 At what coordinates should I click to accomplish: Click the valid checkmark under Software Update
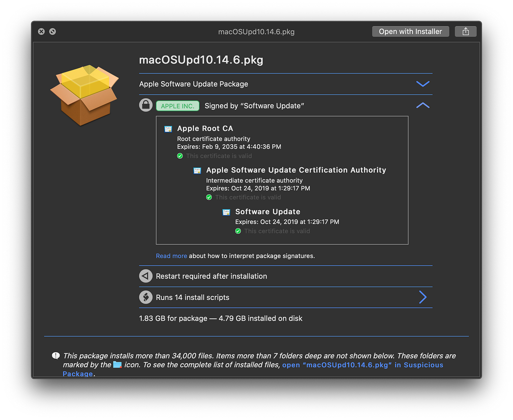238,231
